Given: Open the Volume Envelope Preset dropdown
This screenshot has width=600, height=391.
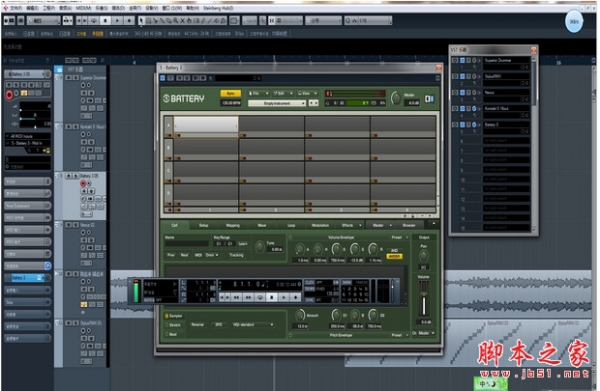Looking at the screenshot, I should point(399,238).
